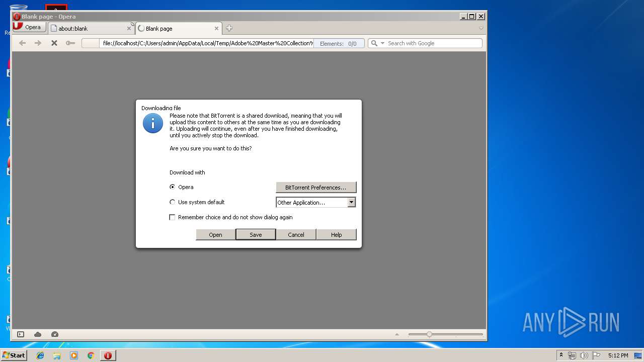Focus the file://localhost address field
The height and width of the screenshot is (362, 644).
pyautogui.click(x=207, y=43)
